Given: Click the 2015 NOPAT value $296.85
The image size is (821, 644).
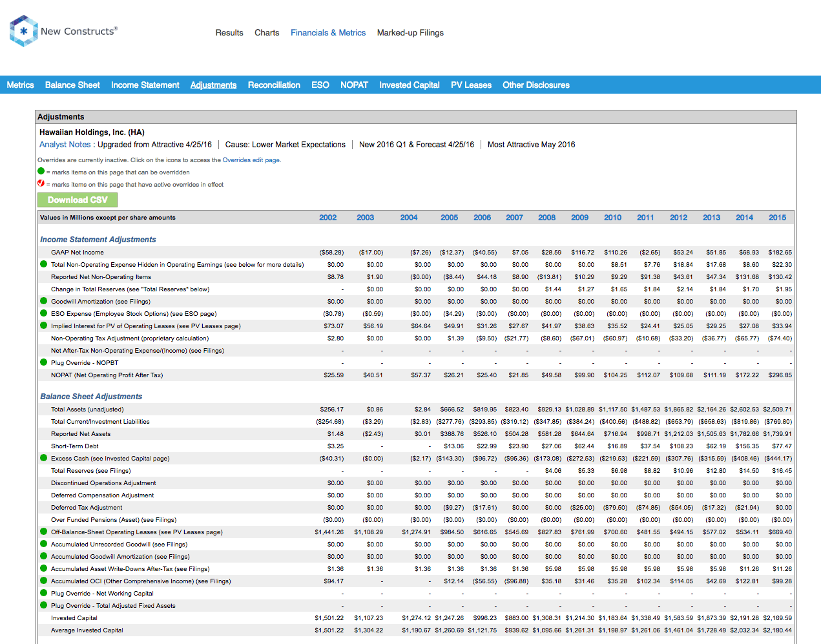Looking at the screenshot, I should pyautogui.click(x=780, y=375).
